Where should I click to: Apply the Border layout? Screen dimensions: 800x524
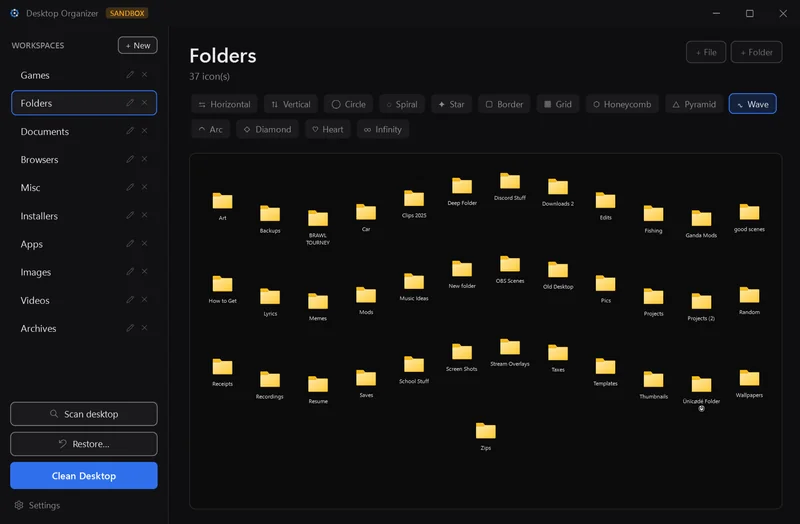[x=504, y=104]
